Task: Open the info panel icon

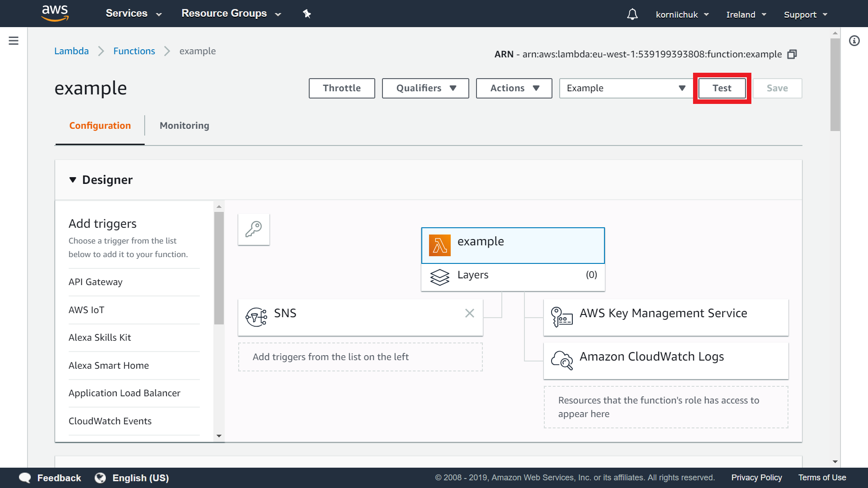Action: 854,41
